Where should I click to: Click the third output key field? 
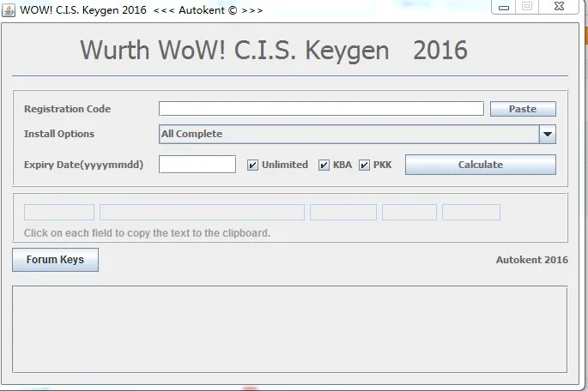pos(343,212)
